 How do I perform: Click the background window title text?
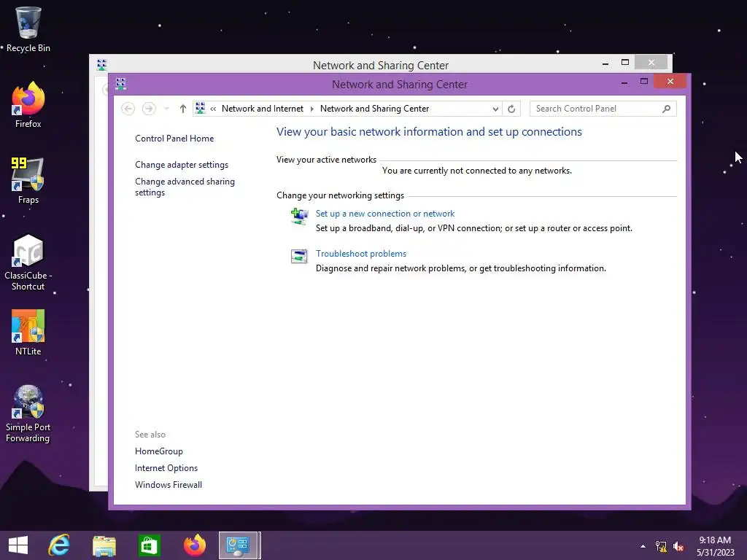pyautogui.click(x=381, y=65)
